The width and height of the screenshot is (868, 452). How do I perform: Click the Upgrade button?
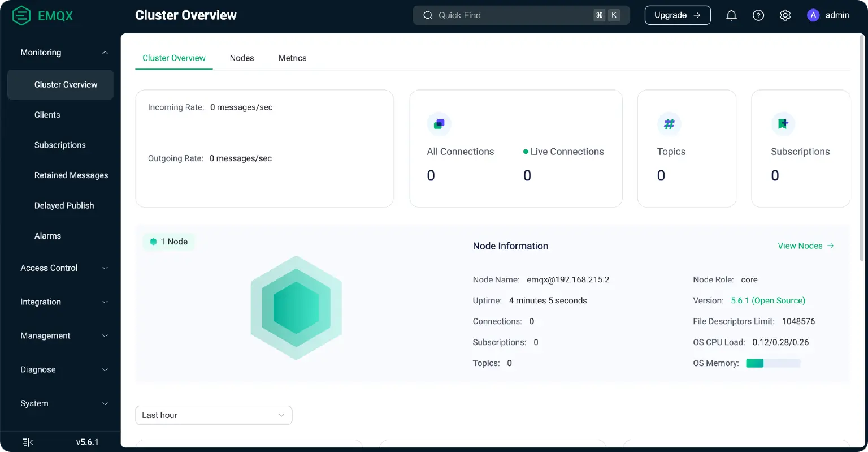point(678,15)
